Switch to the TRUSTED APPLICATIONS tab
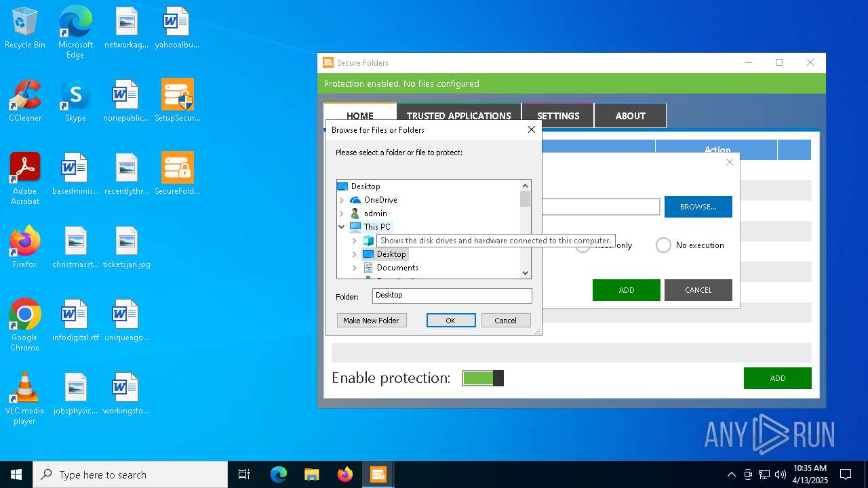This screenshot has width=868, height=488. tap(459, 116)
